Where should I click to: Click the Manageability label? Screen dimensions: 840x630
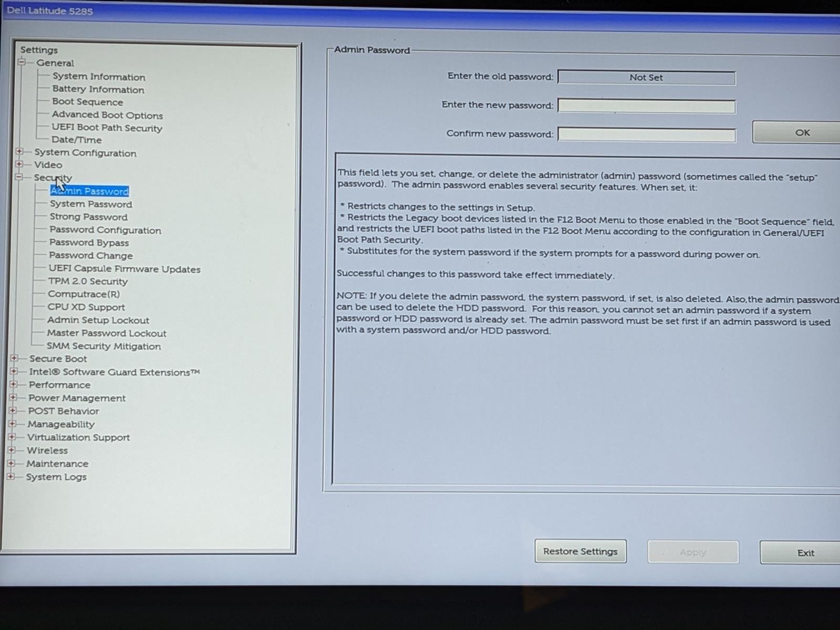pos(61,424)
